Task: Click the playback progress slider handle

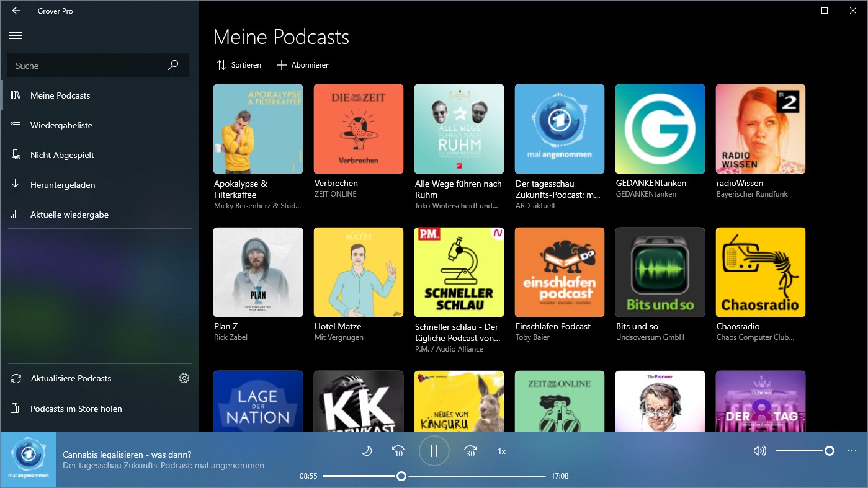Action: coord(401,476)
